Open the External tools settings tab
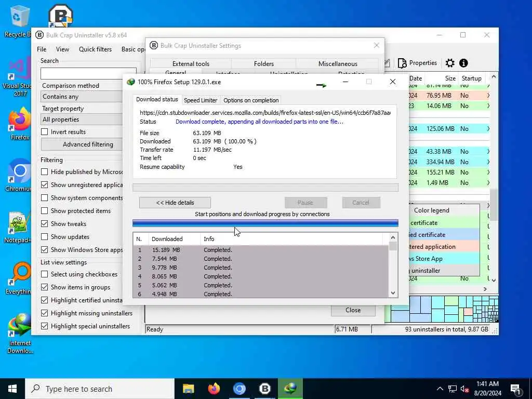The width and height of the screenshot is (532, 399). tap(191, 64)
